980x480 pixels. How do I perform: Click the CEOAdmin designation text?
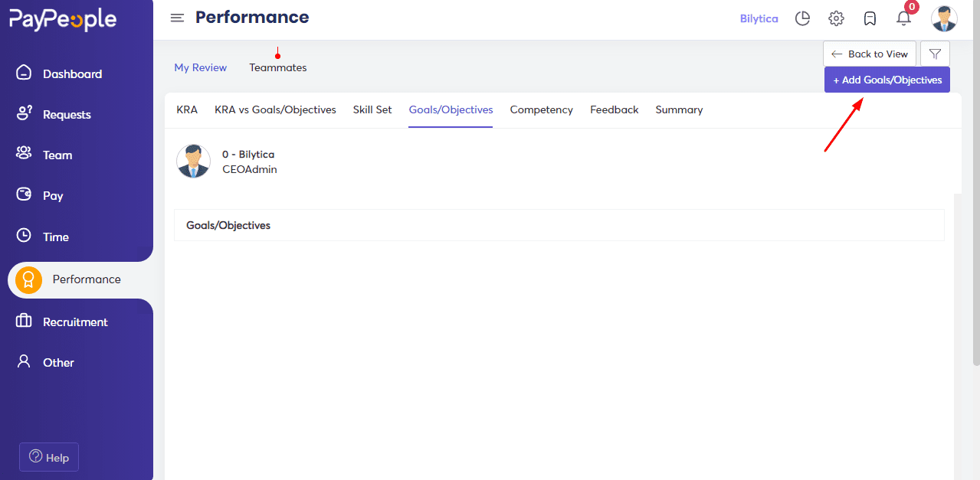[x=250, y=169]
